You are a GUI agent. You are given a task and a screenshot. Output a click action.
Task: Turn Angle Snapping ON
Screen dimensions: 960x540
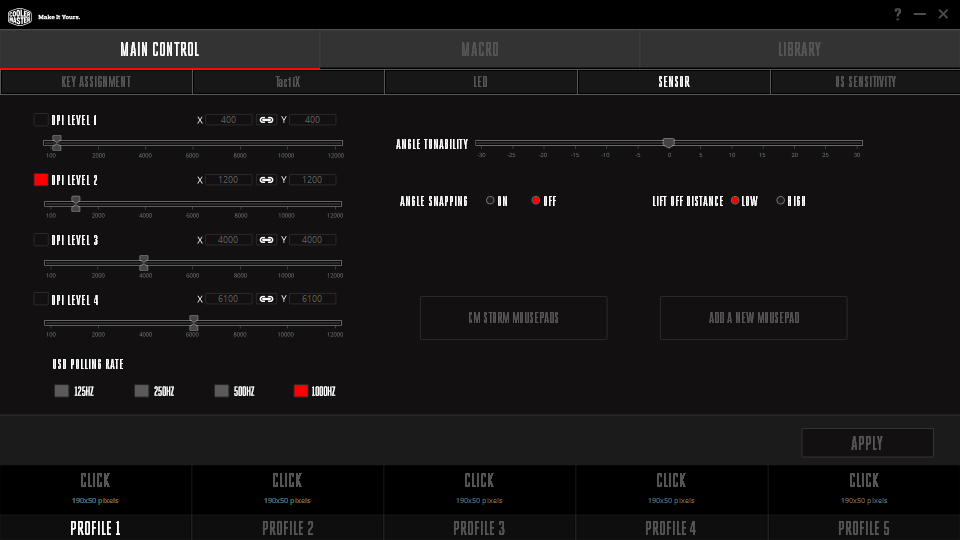[490, 201]
